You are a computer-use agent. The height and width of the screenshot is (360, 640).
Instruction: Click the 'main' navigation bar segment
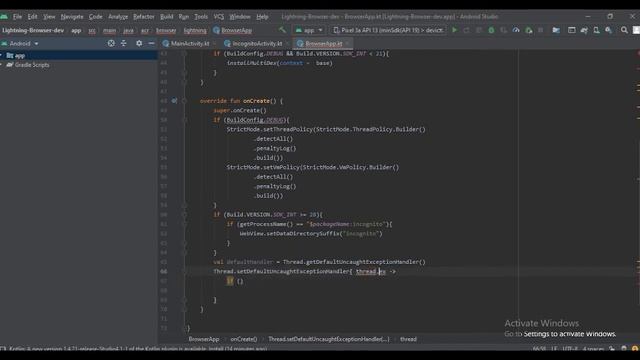click(109, 30)
